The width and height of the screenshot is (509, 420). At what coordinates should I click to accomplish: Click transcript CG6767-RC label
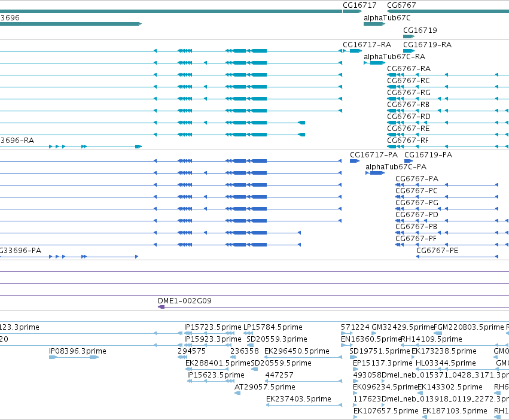[x=409, y=81]
